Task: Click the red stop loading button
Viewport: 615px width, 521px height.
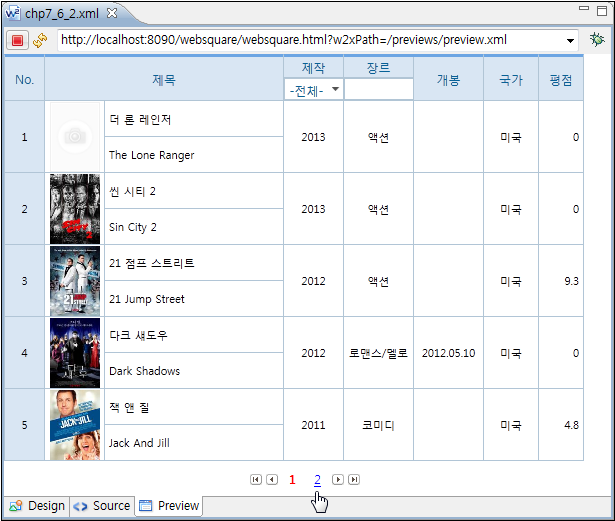Action: [x=17, y=40]
